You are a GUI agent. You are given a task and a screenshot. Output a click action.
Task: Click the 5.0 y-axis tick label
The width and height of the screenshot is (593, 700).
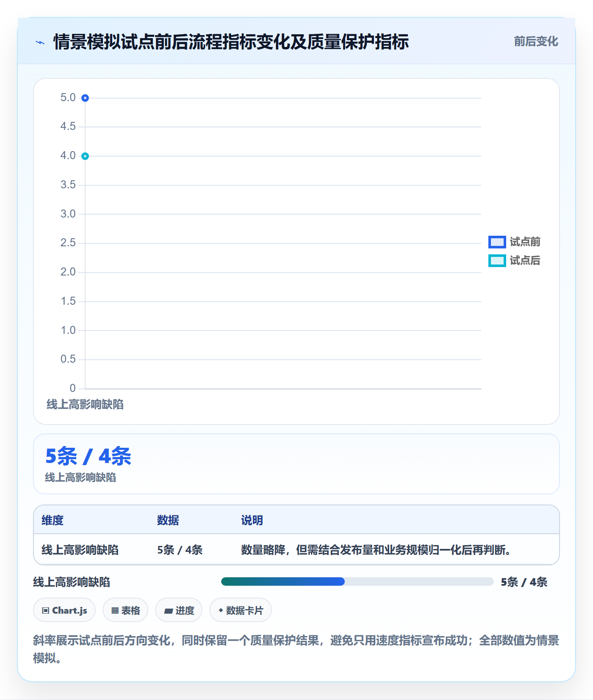pos(68,97)
